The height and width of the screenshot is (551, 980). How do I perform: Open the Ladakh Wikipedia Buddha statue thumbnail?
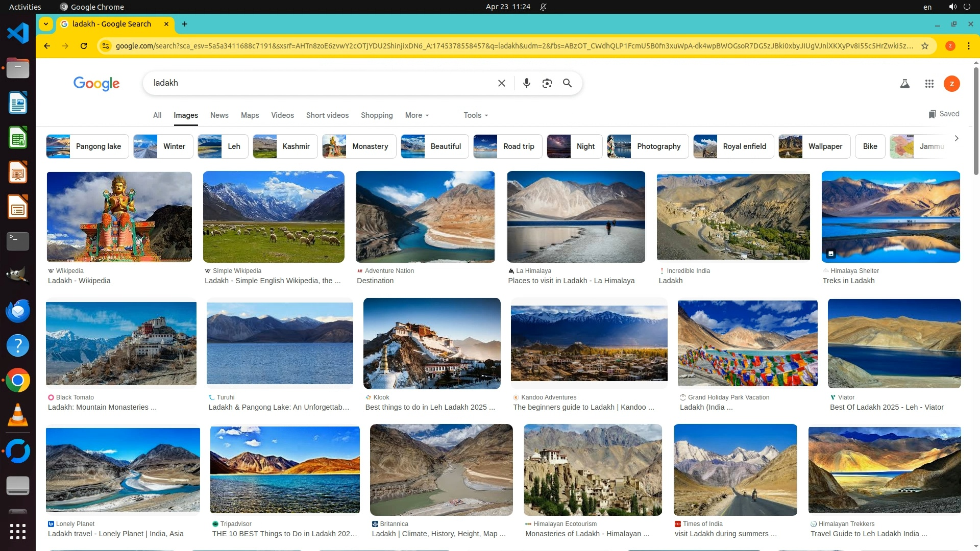coord(119,217)
